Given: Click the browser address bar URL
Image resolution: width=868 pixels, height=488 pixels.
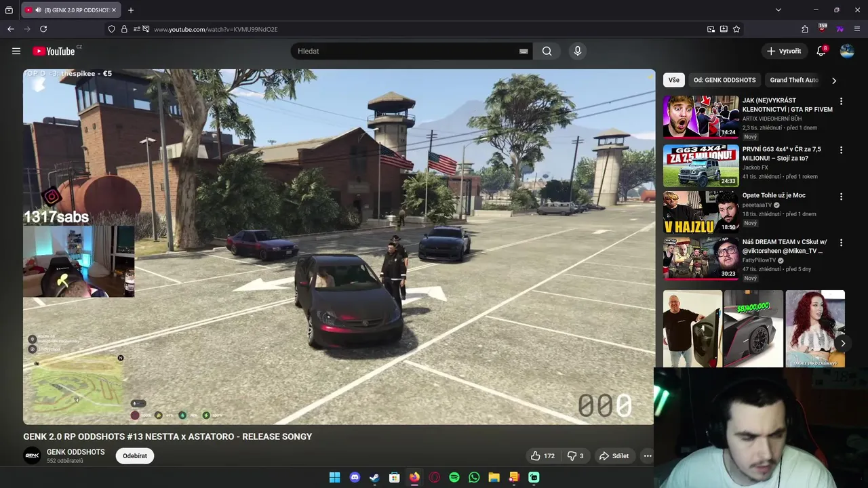Looking at the screenshot, I should (x=216, y=29).
